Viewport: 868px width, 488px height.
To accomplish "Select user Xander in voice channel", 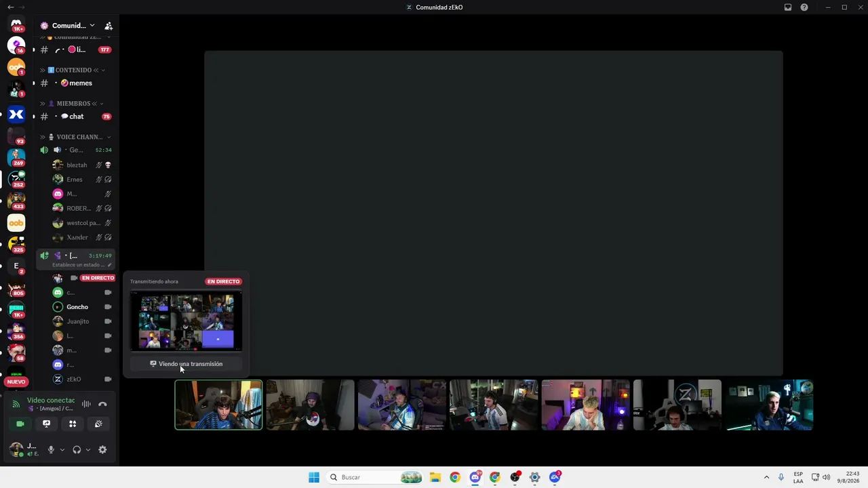I will coord(82,238).
